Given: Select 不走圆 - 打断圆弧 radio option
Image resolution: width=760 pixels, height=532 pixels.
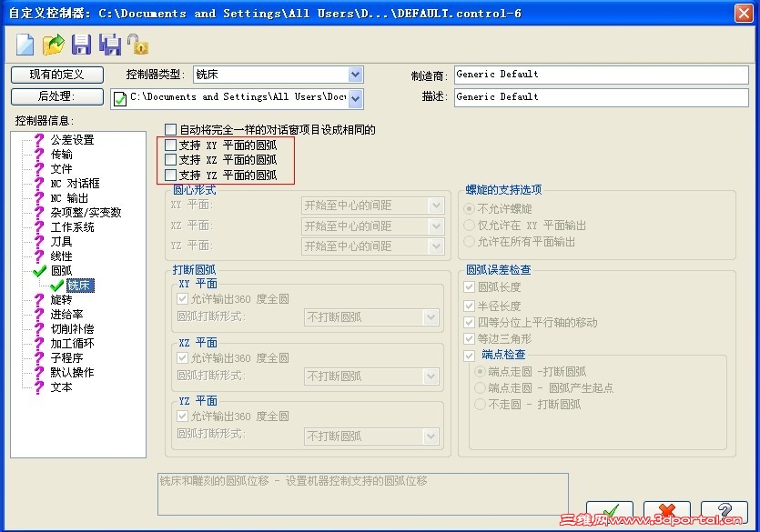Looking at the screenshot, I should (480, 404).
